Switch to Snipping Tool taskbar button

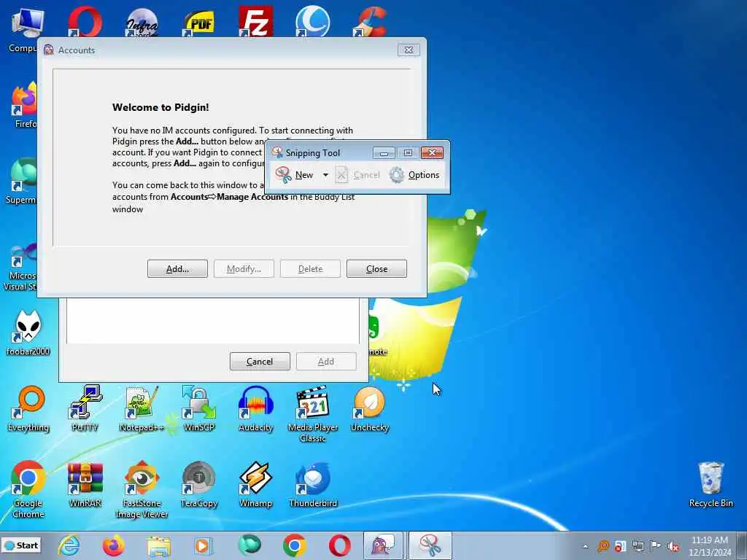(430, 545)
